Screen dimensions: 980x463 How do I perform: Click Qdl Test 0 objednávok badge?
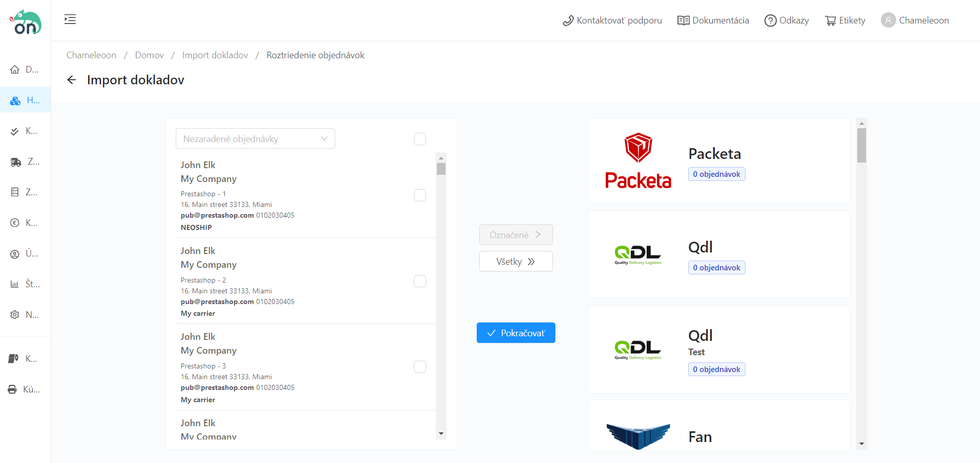[717, 369]
